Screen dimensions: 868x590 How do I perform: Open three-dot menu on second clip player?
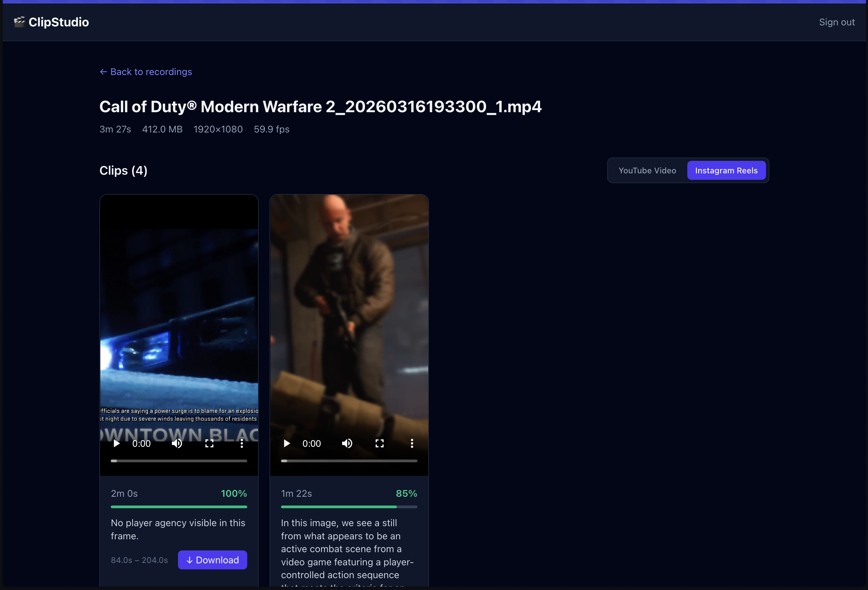click(412, 444)
